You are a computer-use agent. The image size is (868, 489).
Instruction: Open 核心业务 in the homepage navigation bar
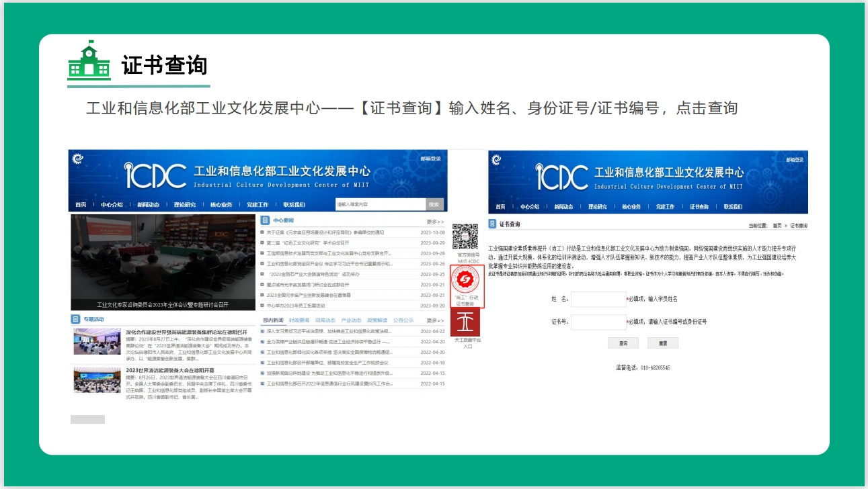tap(221, 205)
